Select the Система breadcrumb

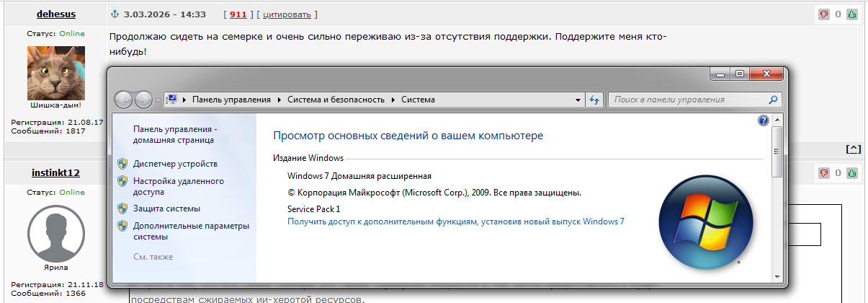point(418,100)
